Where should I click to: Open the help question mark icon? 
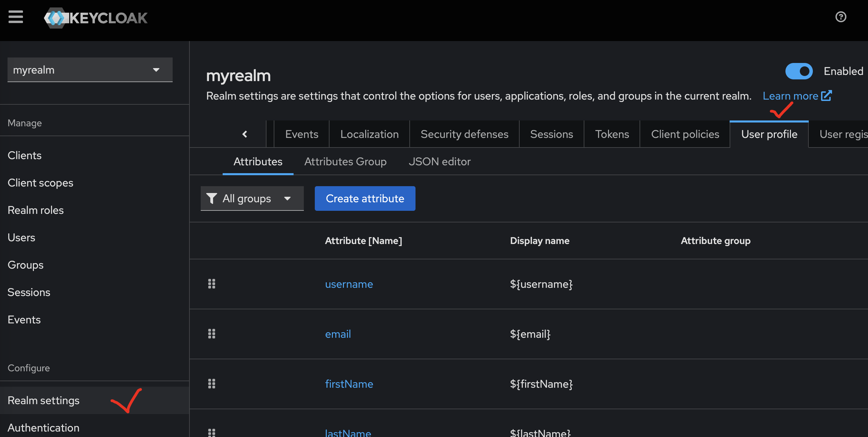click(x=841, y=17)
